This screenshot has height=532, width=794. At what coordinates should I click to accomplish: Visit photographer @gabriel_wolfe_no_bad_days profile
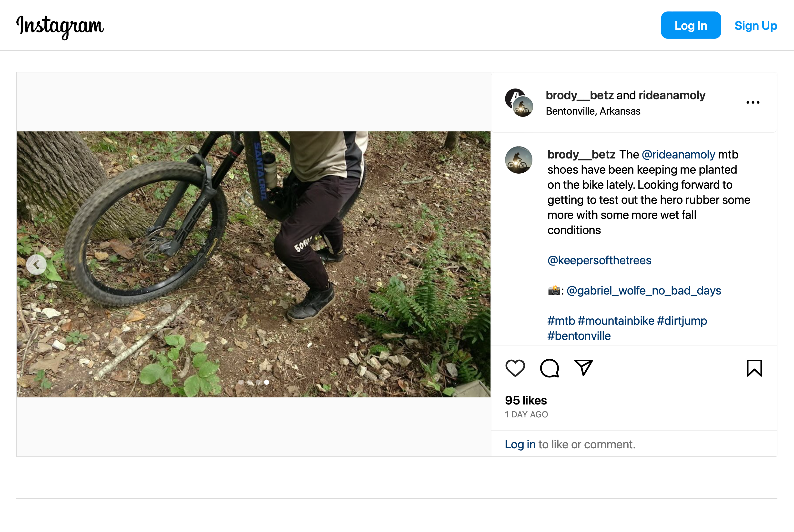coord(644,291)
